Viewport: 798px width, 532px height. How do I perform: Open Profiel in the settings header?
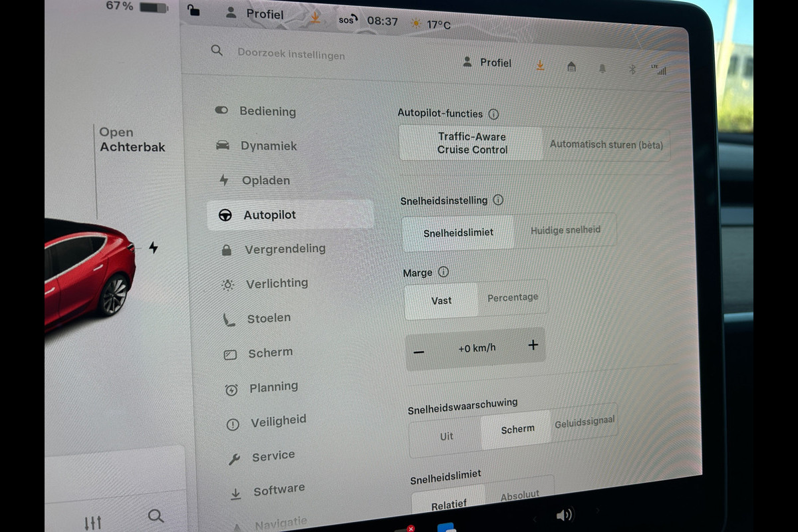pyautogui.click(x=488, y=62)
